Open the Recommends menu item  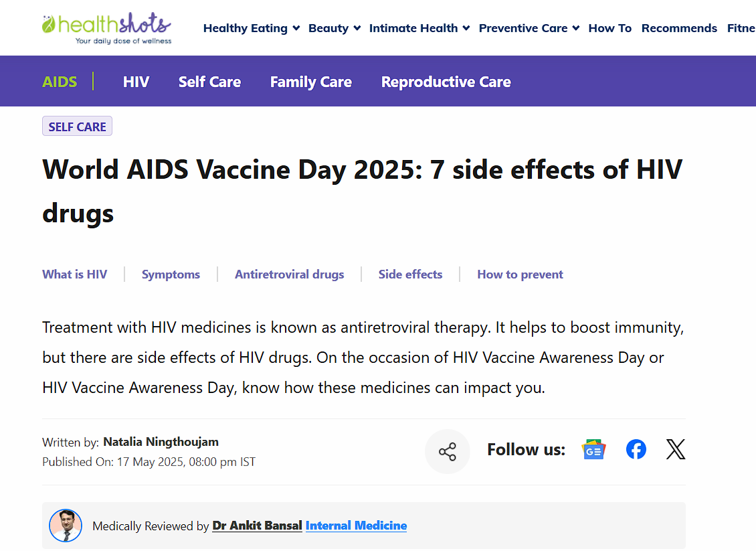[679, 28]
